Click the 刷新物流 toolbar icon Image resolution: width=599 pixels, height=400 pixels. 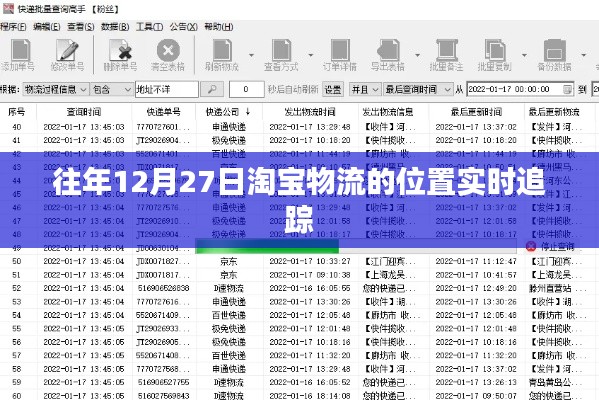click(222, 50)
